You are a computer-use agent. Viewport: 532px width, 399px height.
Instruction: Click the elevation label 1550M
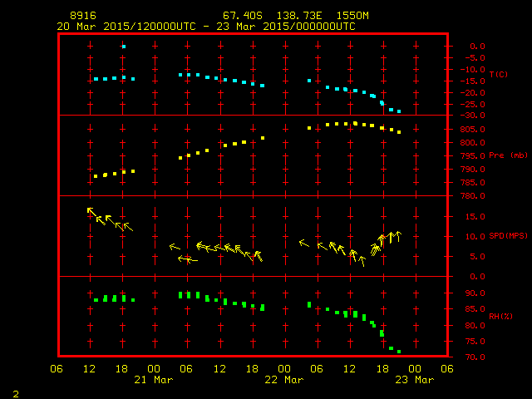(352, 16)
